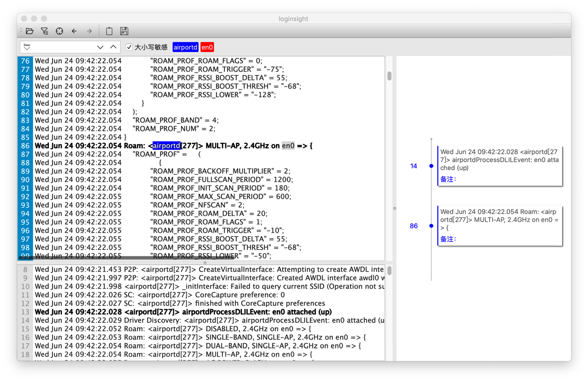Viewport: 588px width, 382px height.
Task: Jump to previous match up chevron
Action: [113, 47]
